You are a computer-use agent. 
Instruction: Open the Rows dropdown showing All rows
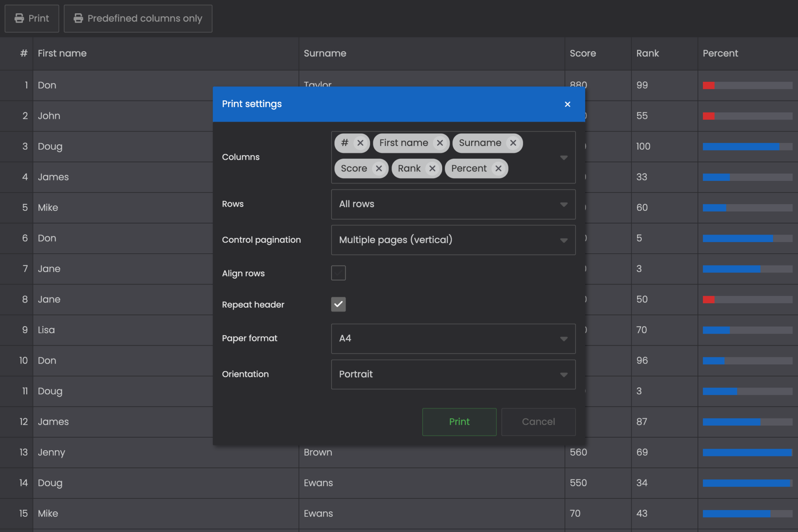point(453,204)
